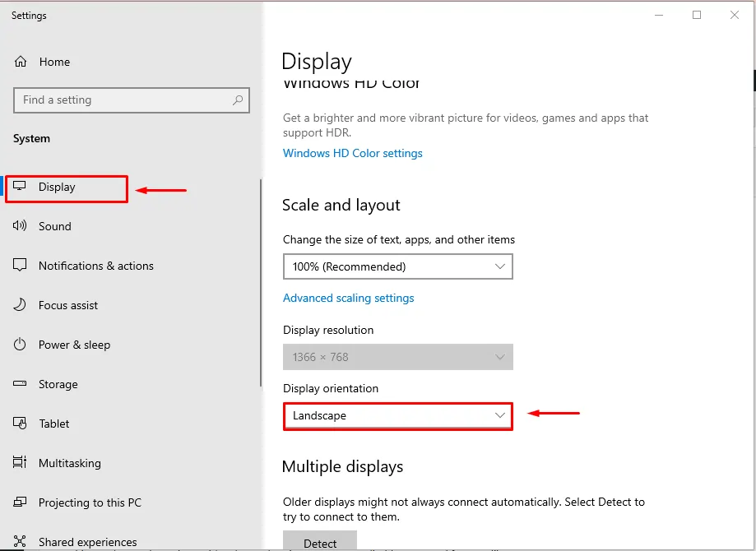Click the Home icon in sidebar
The image size is (756, 551).
(21, 62)
